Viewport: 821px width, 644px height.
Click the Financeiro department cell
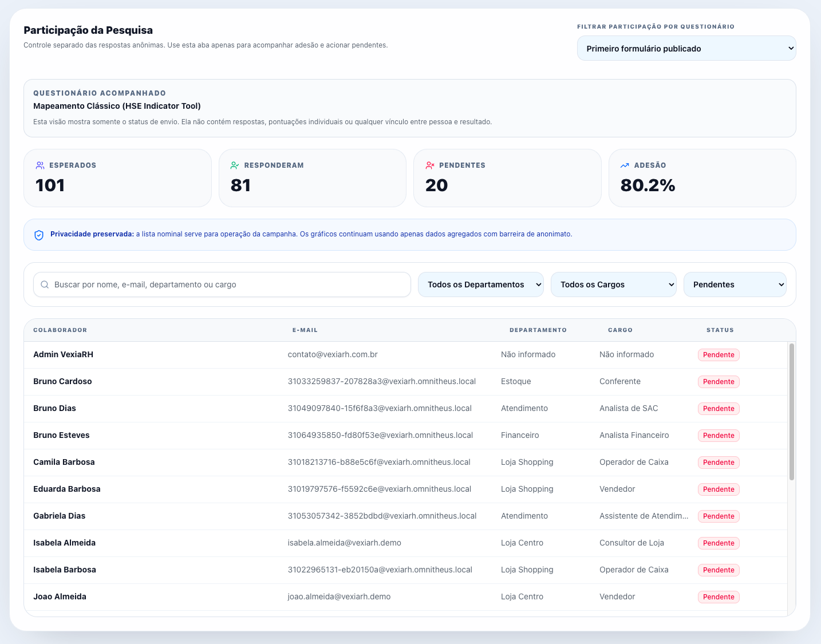pos(520,435)
